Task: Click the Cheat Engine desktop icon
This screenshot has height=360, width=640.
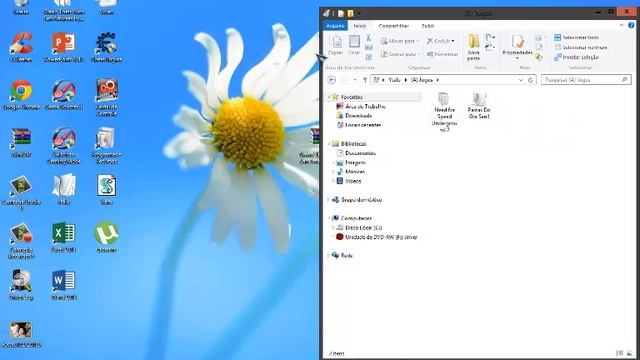Action: tap(107, 47)
